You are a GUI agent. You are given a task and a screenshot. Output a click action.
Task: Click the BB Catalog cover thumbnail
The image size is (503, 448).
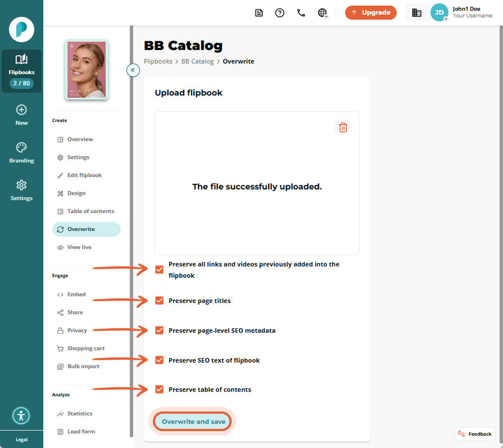click(87, 70)
